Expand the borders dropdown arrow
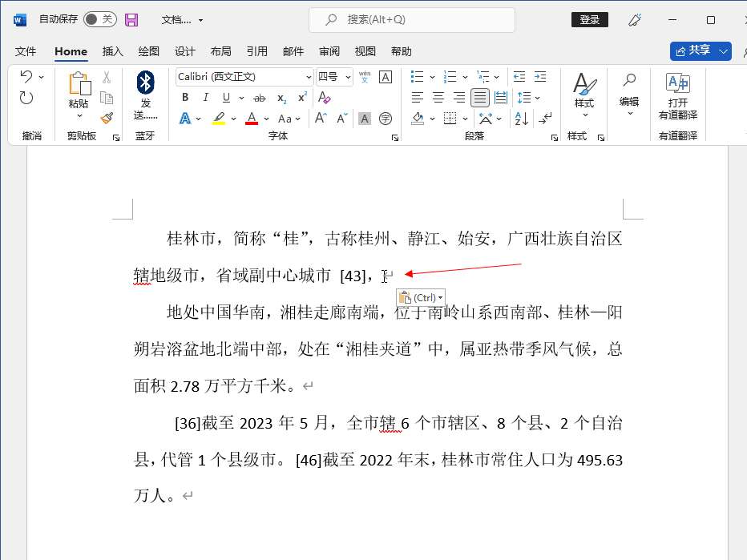The image size is (747, 560). 465,119
